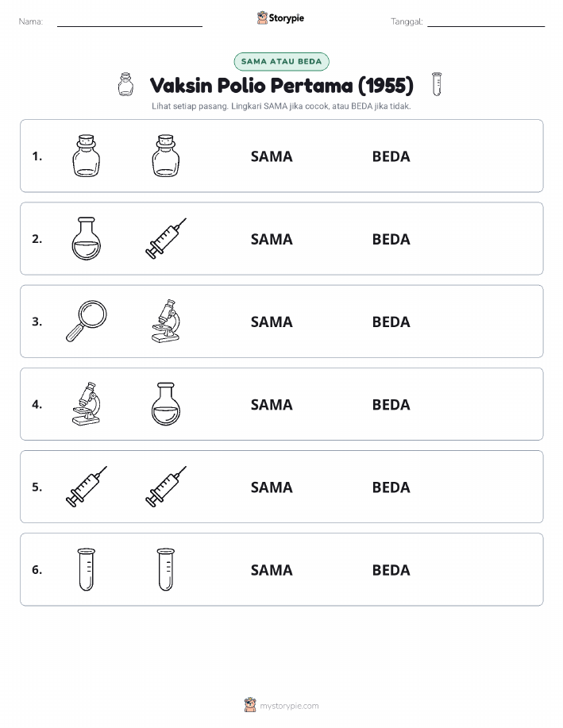The height and width of the screenshot is (728, 563).
Task: Click the microscope icon in row 4
Action: [x=87, y=404]
